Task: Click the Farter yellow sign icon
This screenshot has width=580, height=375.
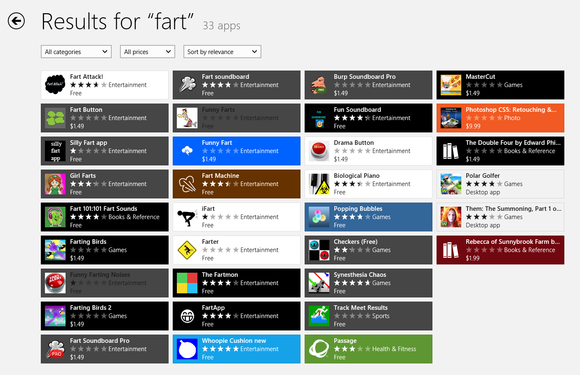Action: tap(187, 250)
